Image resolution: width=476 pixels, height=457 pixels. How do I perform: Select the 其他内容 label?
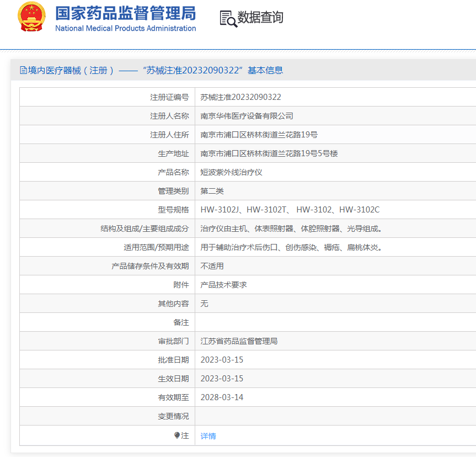tap(173, 304)
